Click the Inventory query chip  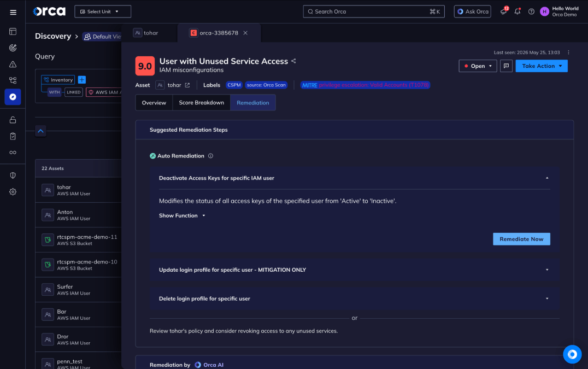click(58, 80)
